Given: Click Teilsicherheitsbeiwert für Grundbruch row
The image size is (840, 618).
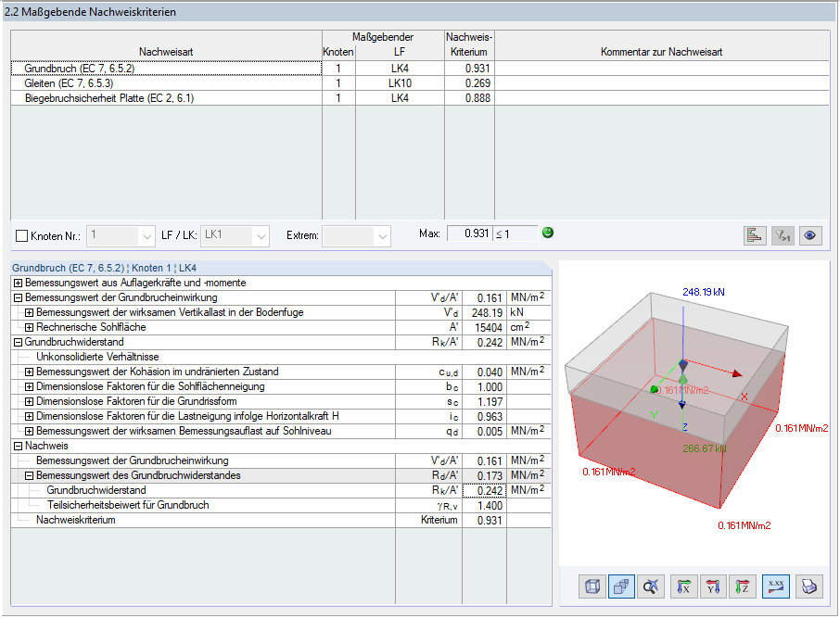Looking at the screenshot, I should pos(281,506).
